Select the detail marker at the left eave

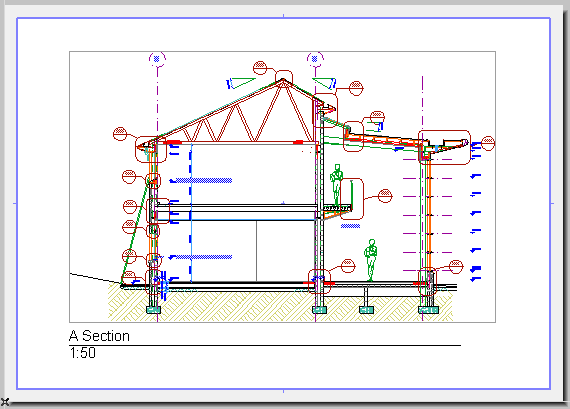(x=120, y=134)
